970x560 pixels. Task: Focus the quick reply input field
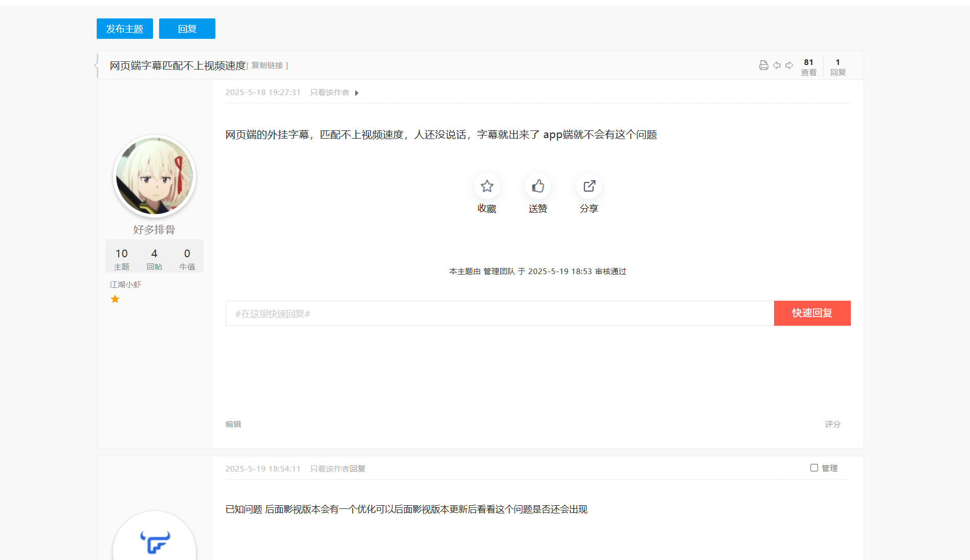point(500,313)
